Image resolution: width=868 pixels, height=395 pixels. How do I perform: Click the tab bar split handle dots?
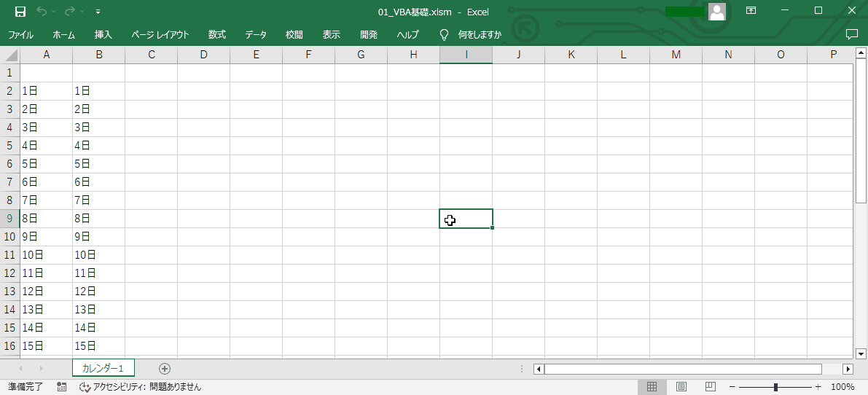coord(522,369)
